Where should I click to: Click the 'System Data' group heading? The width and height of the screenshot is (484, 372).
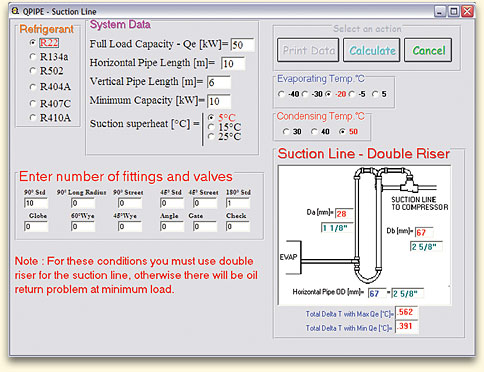(x=120, y=24)
